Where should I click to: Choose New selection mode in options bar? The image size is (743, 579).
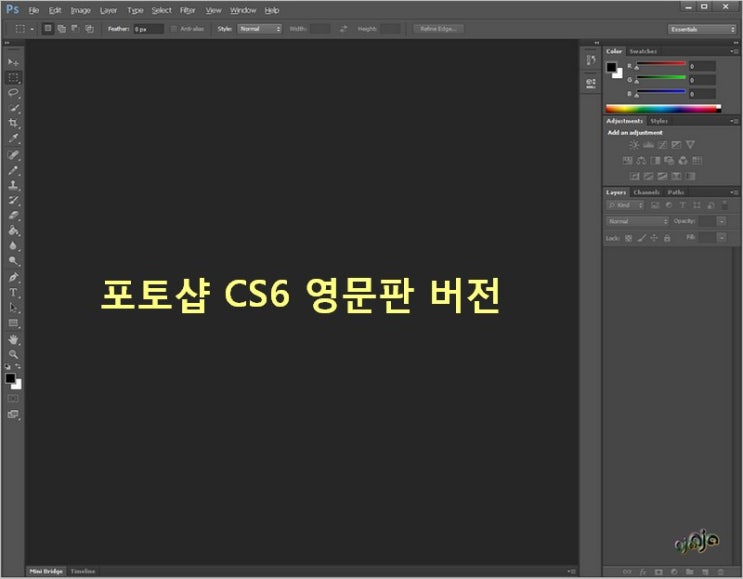(x=48, y=29)
